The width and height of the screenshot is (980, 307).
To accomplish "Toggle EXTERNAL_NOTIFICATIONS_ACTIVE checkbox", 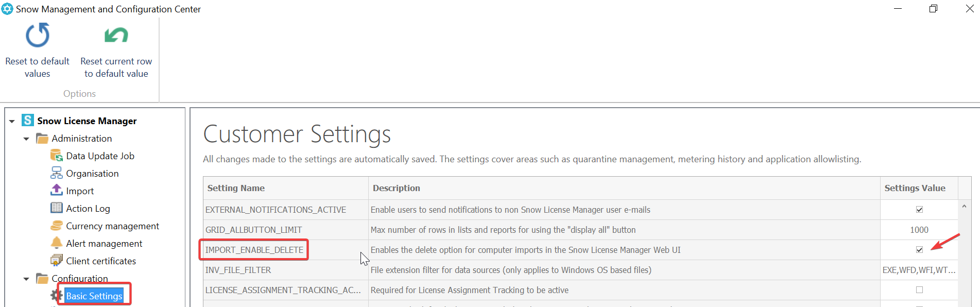I will pos(919,210).
